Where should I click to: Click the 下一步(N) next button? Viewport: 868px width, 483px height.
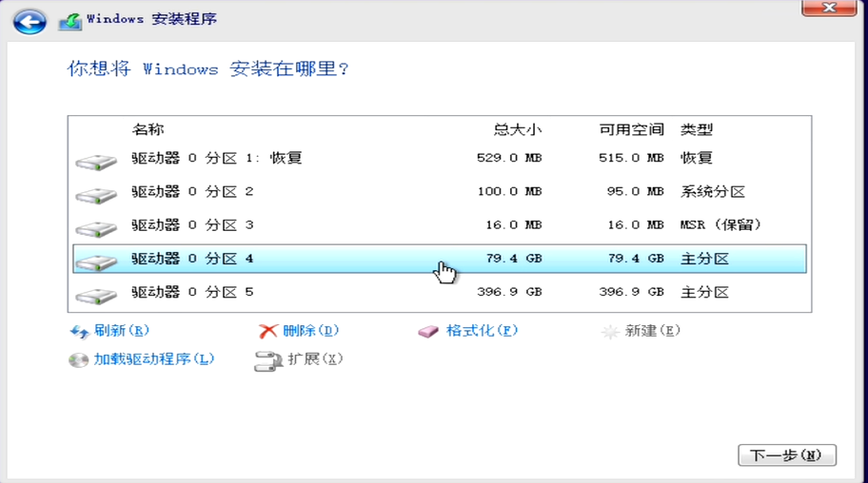(x=786, y=455)
